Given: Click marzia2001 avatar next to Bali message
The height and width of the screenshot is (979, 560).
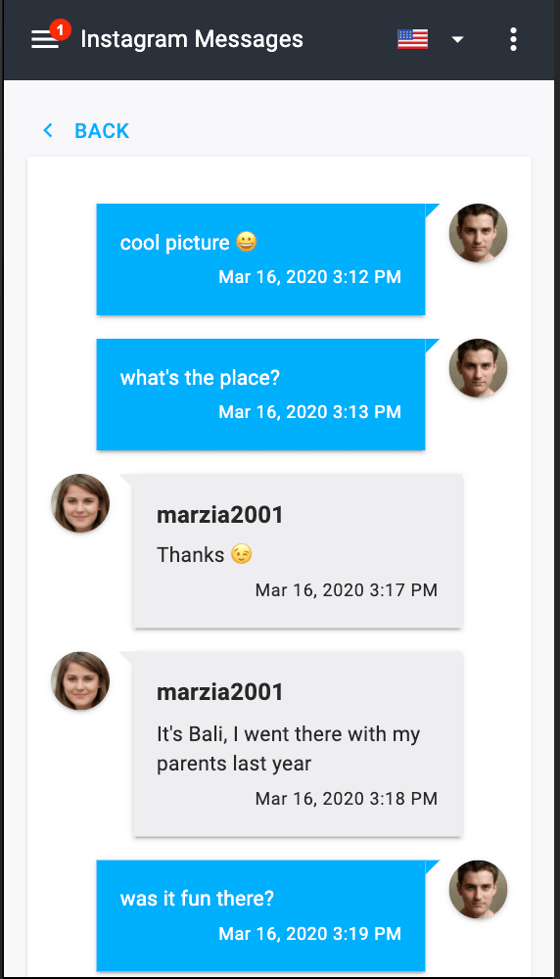Looking at the screenshot, I should 80,681.
